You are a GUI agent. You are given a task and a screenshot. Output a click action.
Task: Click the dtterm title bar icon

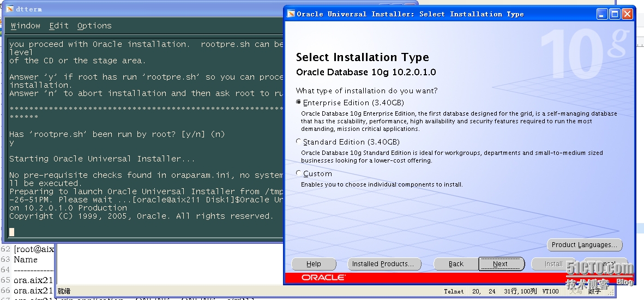pos(9,9)
